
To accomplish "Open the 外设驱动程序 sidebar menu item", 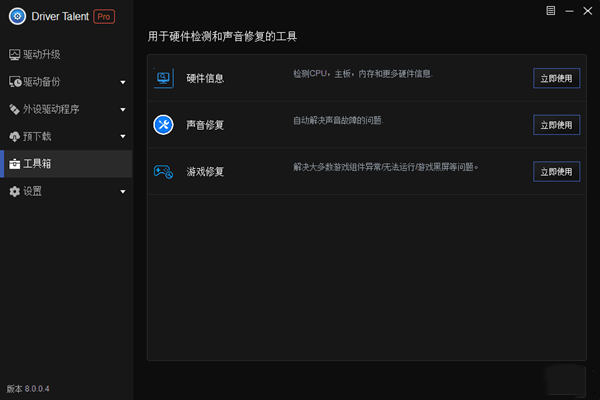I will click(66, 109).
